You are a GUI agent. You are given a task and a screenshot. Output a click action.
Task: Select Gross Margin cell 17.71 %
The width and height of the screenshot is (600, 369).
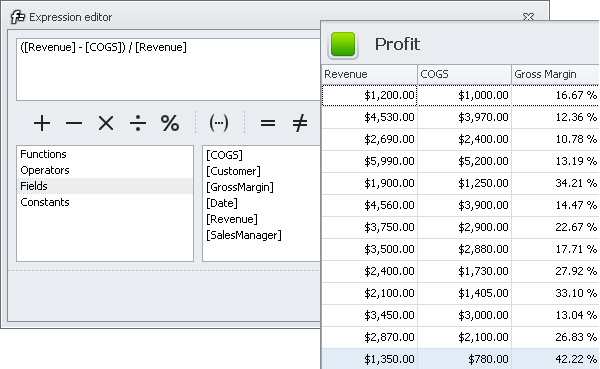coord(555,249)
